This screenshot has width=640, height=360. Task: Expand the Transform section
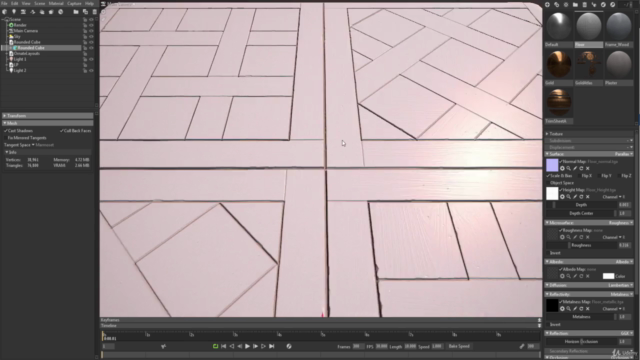[47, 116]
